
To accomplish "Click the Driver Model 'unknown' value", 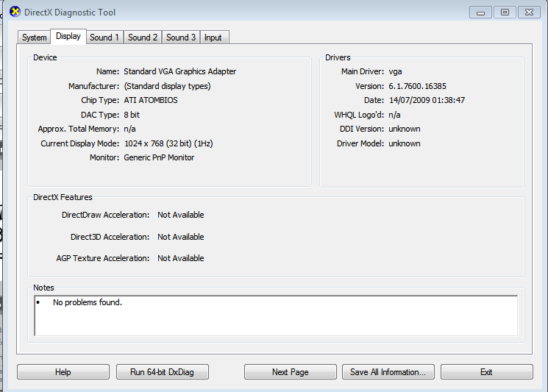I will 405,143.
